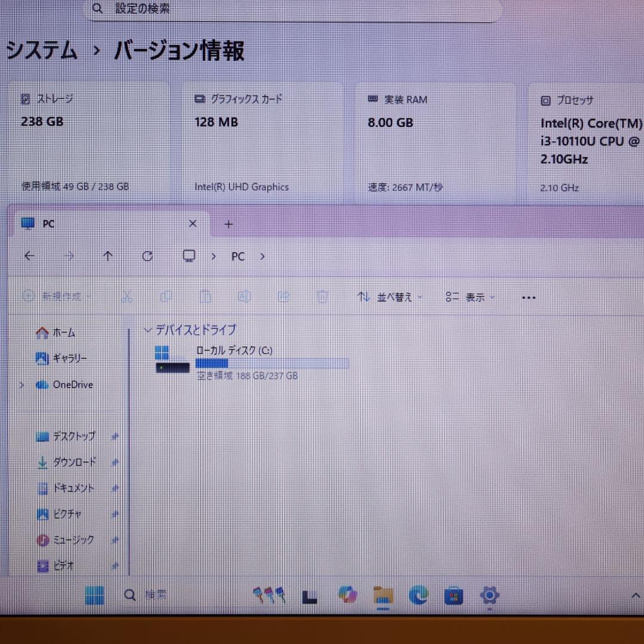
Task: Click the Delete icon in Explorer toolbar
Action: [x=323, y=296]
